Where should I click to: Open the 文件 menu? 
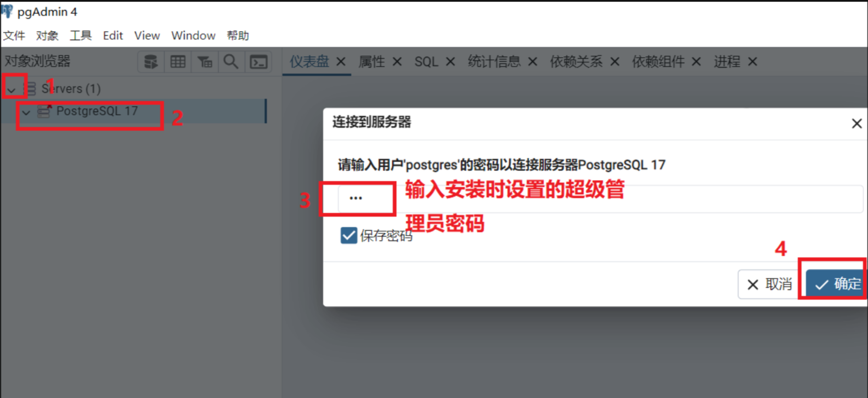pos(14,36)
